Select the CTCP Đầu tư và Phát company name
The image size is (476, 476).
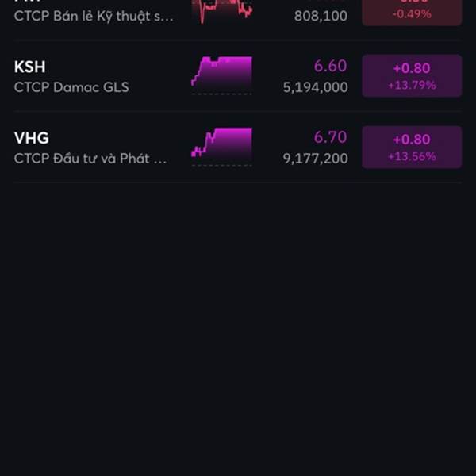pyautogui.click(x=90, y=159)
